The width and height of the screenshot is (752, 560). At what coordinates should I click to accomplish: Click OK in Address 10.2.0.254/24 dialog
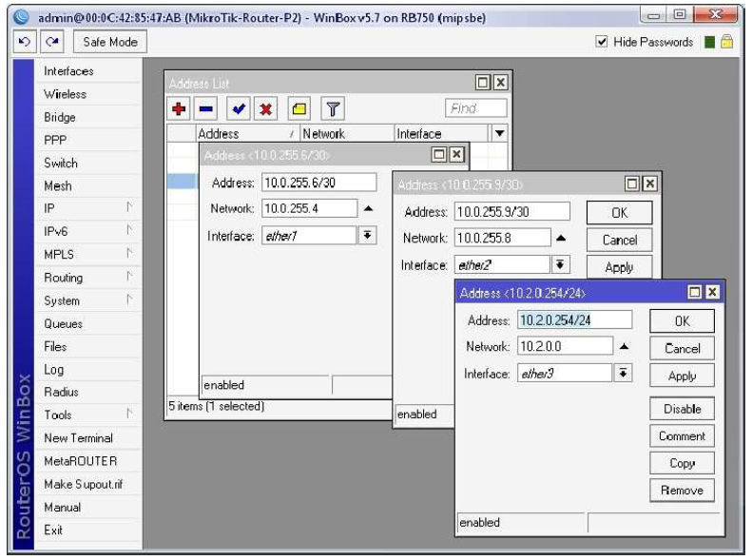click(x=682, y=320)
